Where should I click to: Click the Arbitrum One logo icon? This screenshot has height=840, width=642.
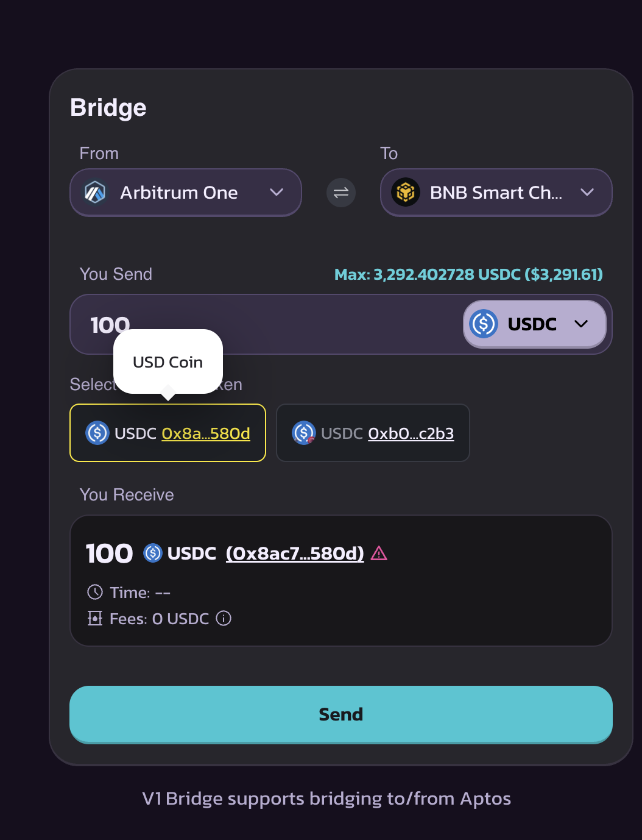(x=95, y=193)
